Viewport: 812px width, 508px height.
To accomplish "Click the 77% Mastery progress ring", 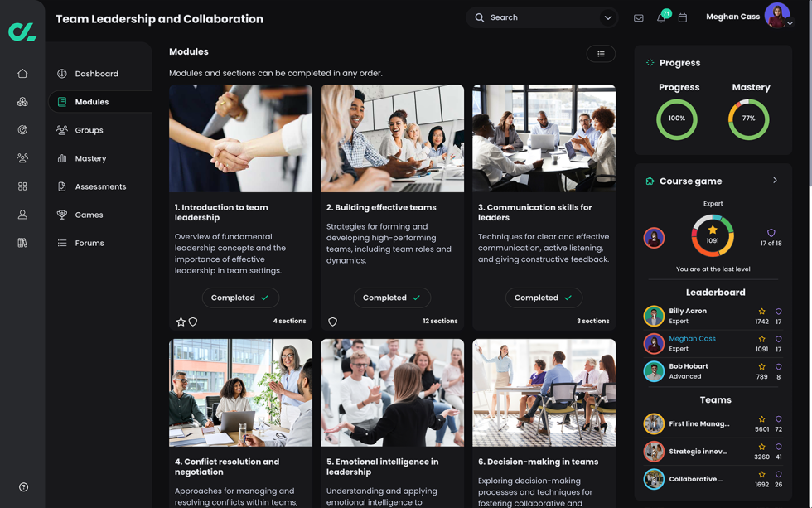I will [x=748, y=119].
